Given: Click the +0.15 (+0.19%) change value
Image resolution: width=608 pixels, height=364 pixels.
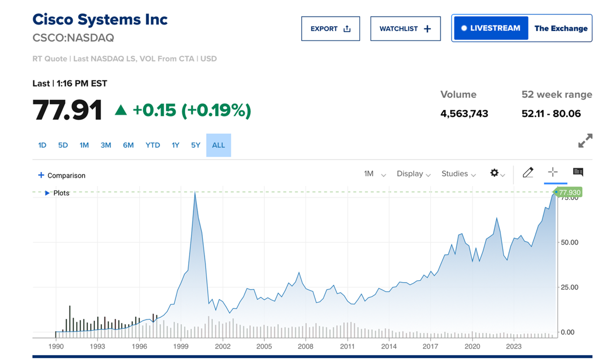Looking at the screenshot, I should click(191, 110).
